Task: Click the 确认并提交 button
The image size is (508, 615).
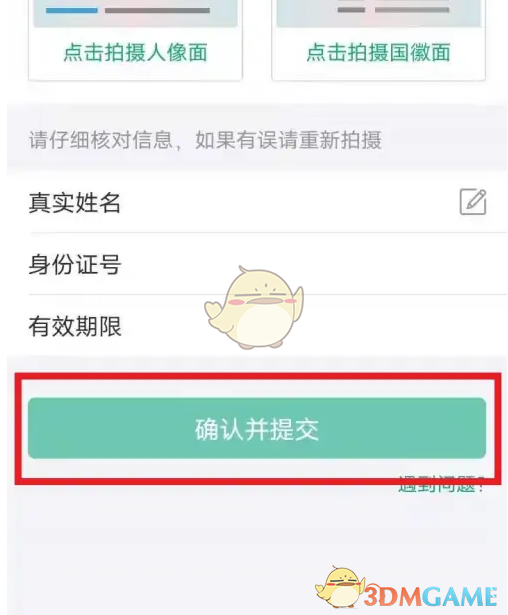Action: coord(257,428)
